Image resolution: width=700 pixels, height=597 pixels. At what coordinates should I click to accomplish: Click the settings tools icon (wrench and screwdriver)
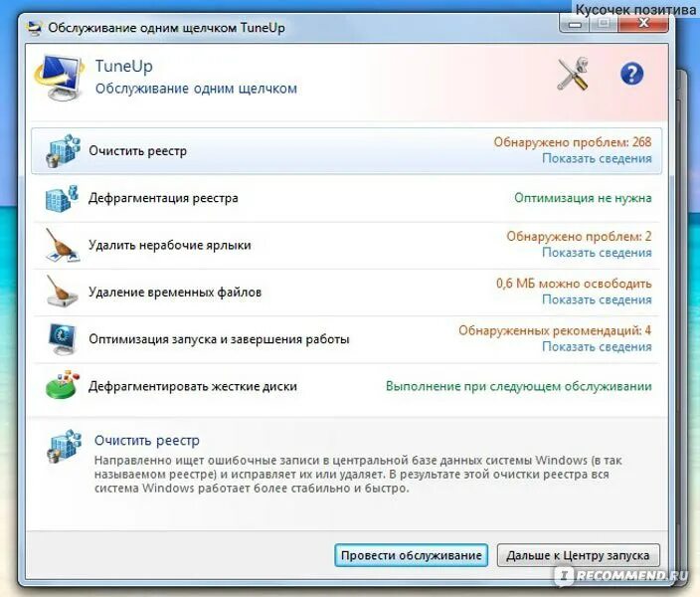coord(573,74)
